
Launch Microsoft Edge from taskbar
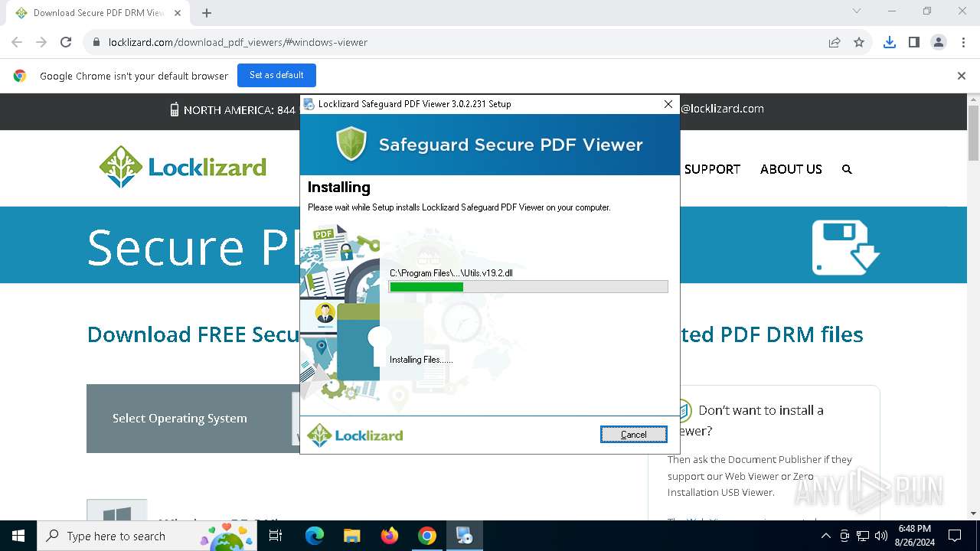pyautogui.click(x=315, y=536)
